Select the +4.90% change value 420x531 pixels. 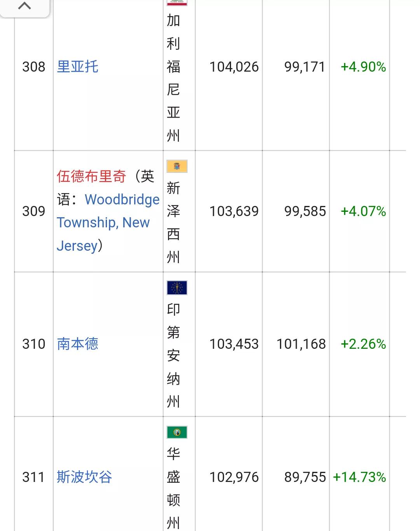click(x=363, y=67)
